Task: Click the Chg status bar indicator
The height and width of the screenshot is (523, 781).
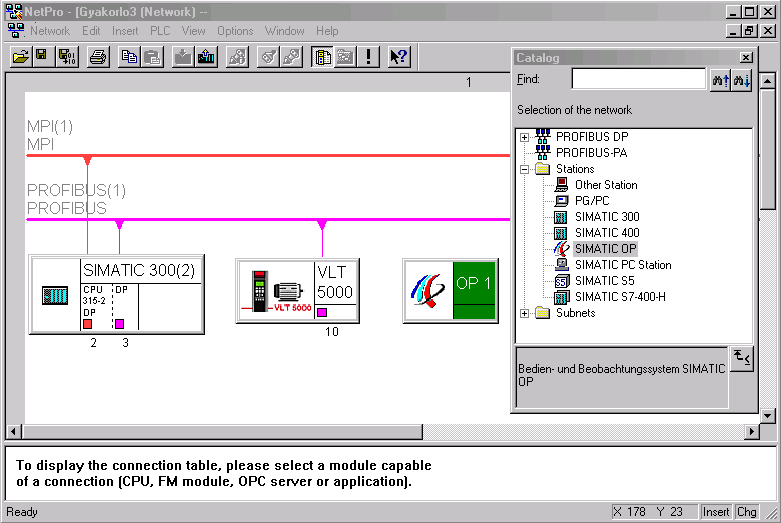Action: 746,512
